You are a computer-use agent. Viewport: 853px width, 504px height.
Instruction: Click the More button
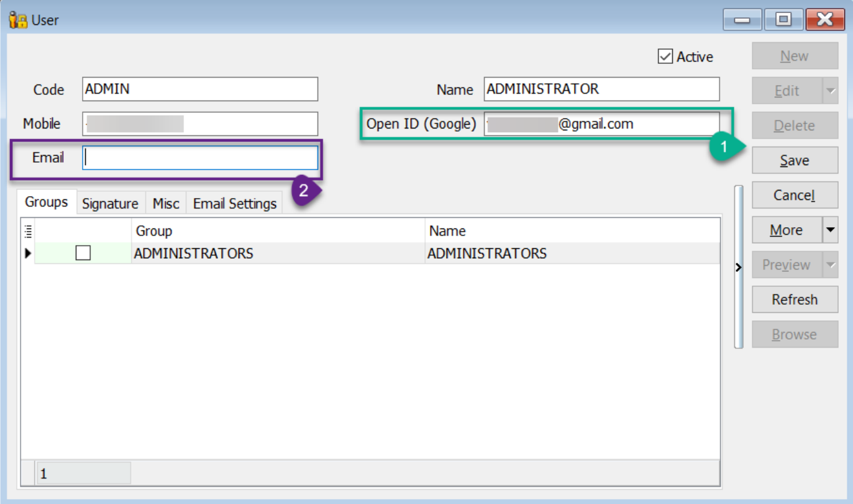point(786,230)
